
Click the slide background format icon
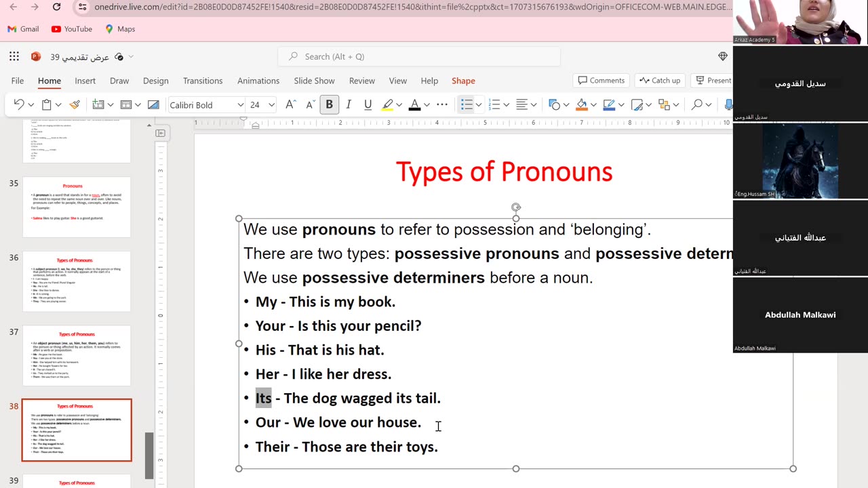click(x=153, y=105)
